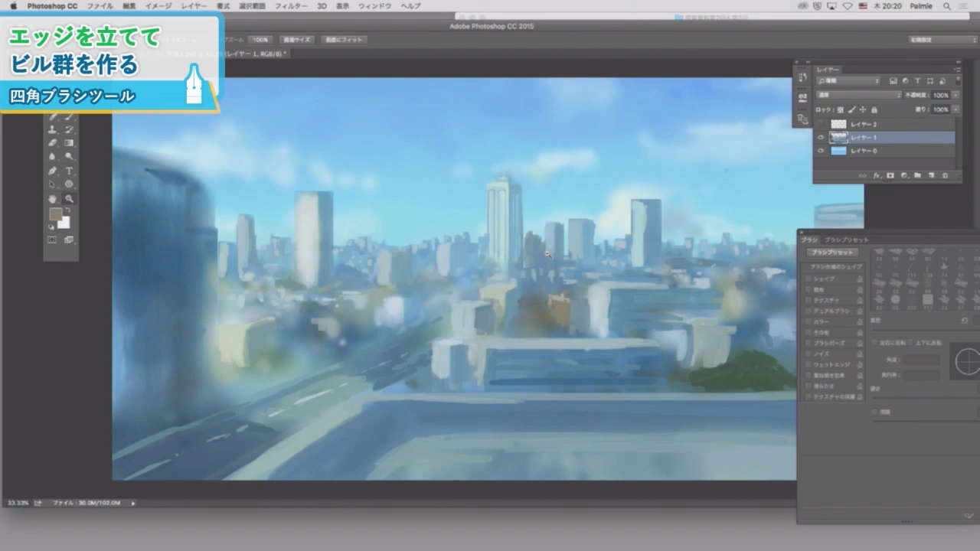Enable the シェイプ checkbox in brush panel
This screenshot has width=980, height=551.
click(807, 279)
